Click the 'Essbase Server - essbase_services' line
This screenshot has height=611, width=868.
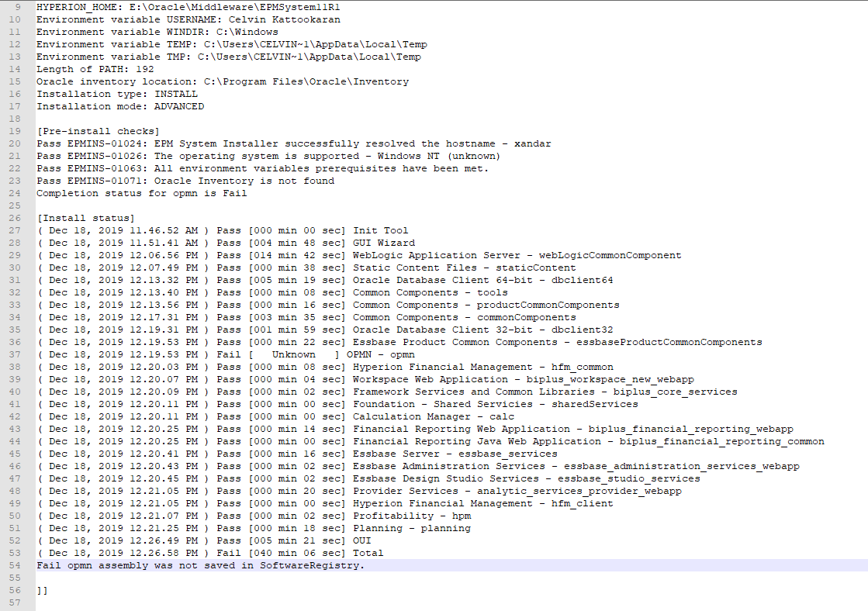(x=297, y=454)
